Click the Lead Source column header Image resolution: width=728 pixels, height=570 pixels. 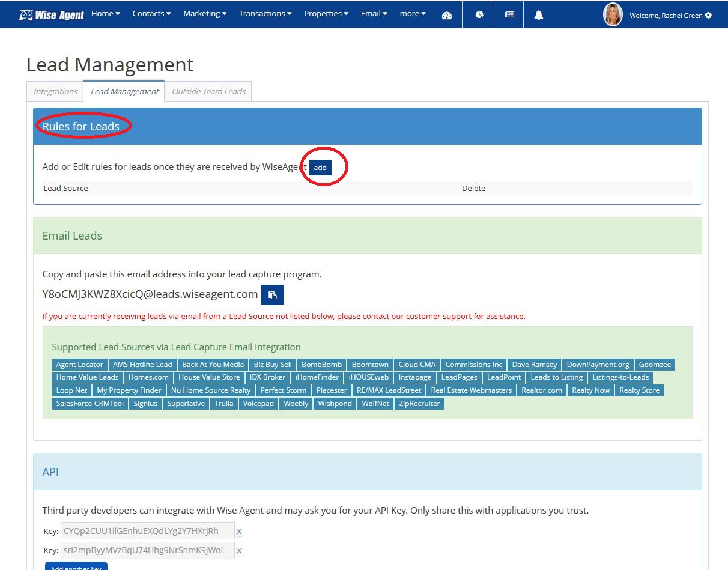tap(66, 189)
